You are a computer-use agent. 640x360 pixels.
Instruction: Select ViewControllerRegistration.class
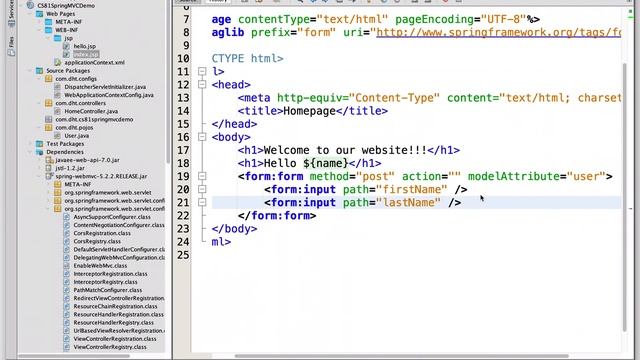(115, 339)
